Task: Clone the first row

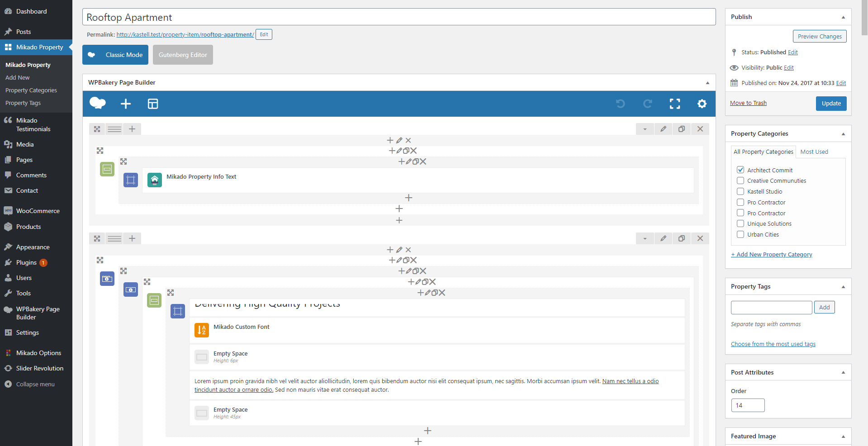Action: pos(682,129)
